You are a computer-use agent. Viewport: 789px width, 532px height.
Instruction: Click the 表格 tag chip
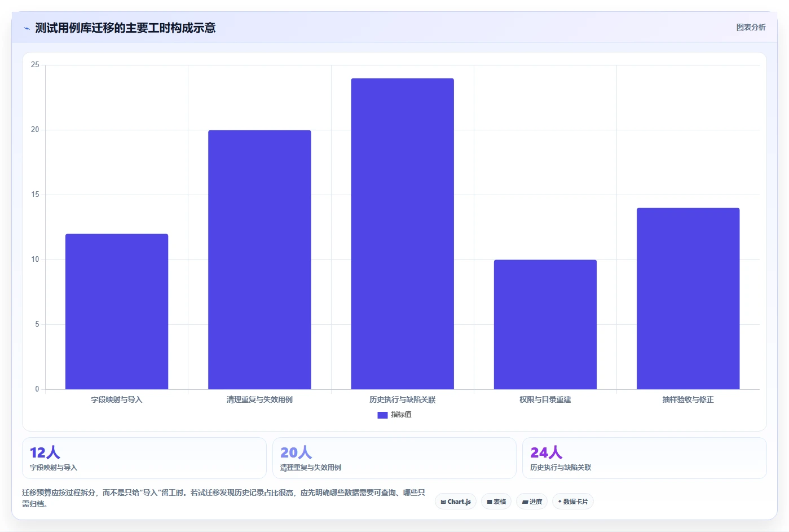click(x=496, y=502)
